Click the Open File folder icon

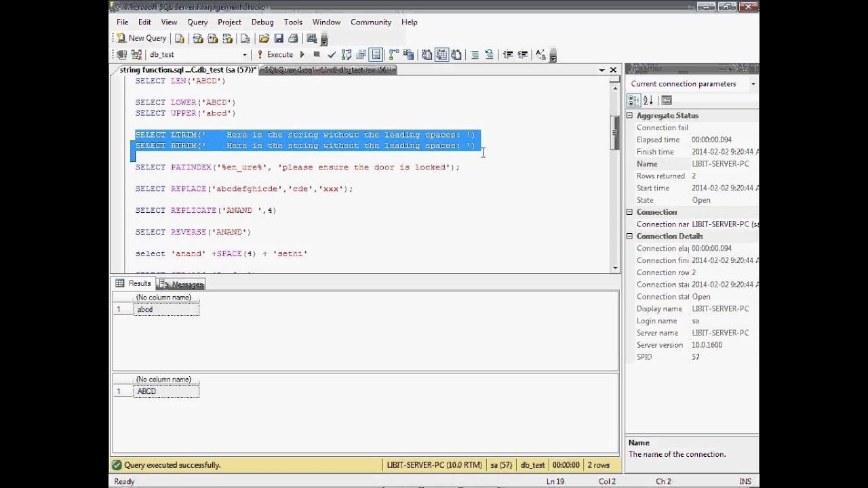(264, 39)
